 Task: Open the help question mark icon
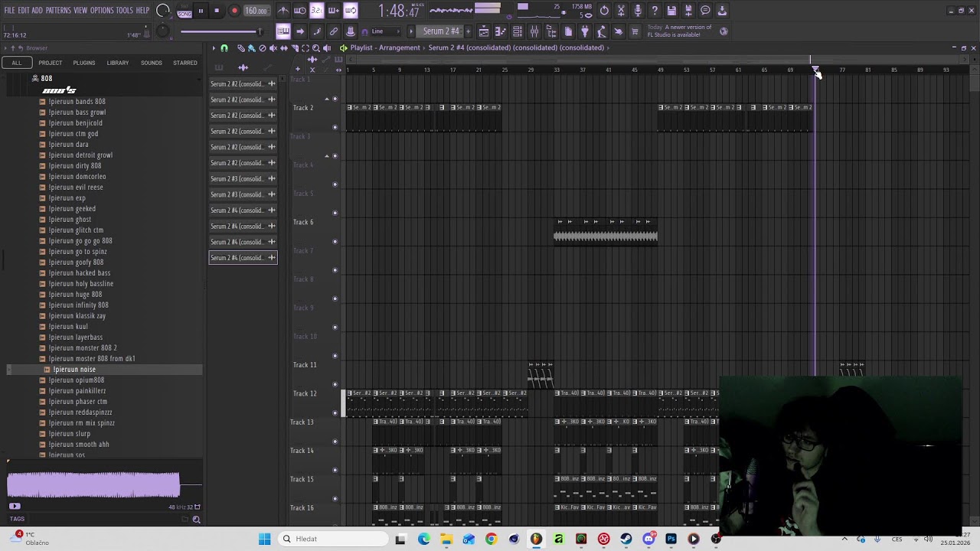pyautogui.click(x=655, y=11)
